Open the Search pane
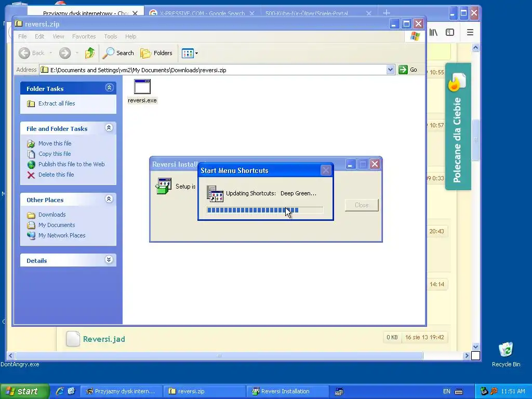532x399 pixels. pyautogui.click(x=118, y=53)
